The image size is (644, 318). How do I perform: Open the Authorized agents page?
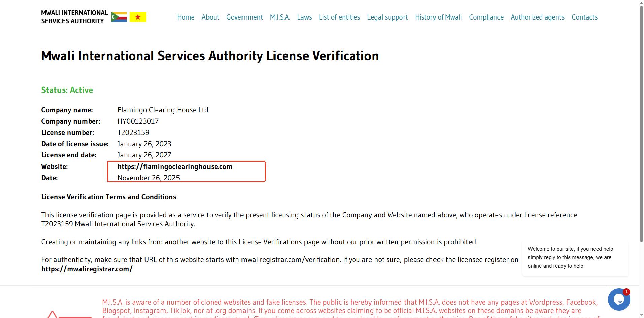(x=537, y=17)
